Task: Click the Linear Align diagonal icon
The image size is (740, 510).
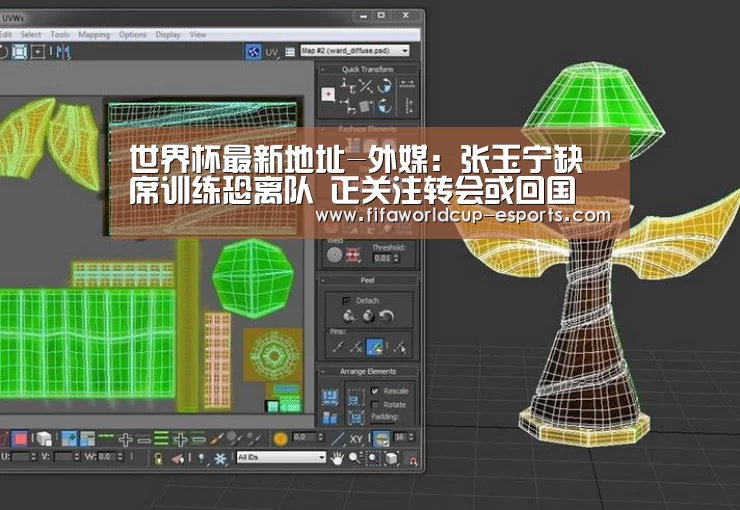Action: point(366,85)
